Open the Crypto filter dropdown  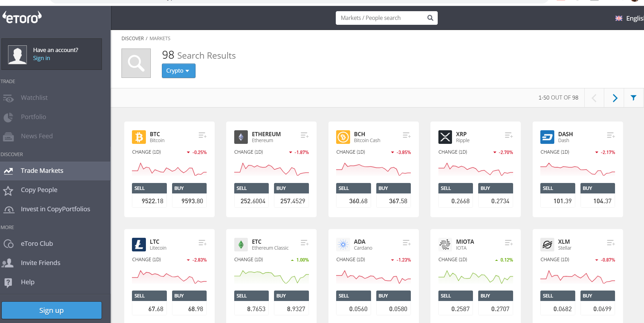coord(178,71)
